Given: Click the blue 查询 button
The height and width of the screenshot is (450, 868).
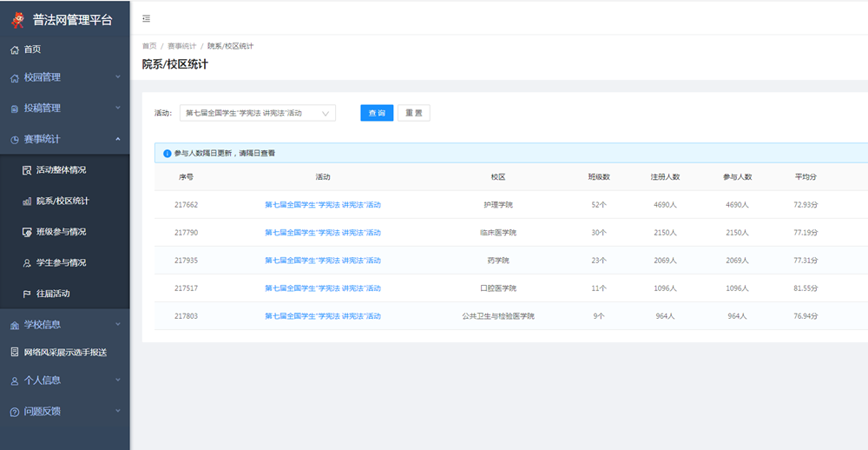Looking at the screenshot, I should click(x=377, y=113).
